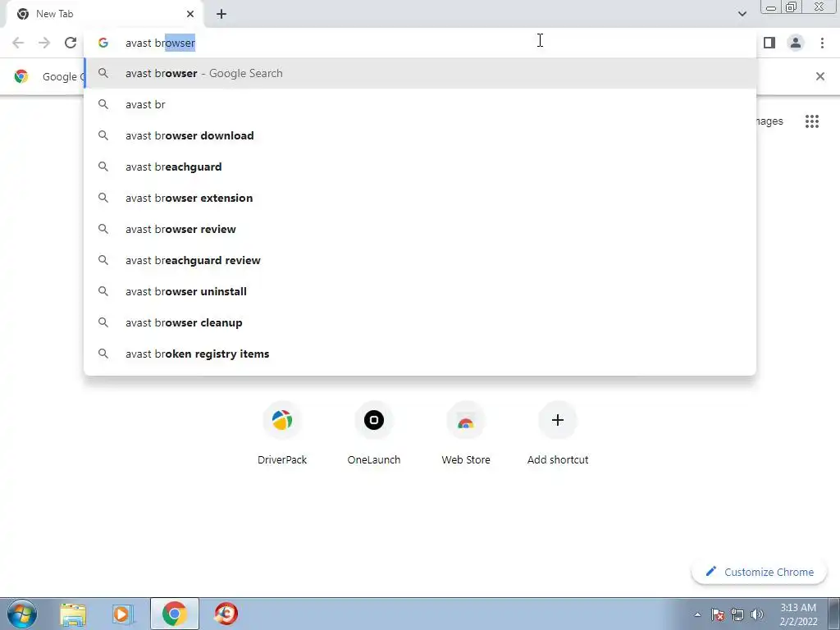Open the volume speaker icon
The image size is (840, 630).
click(x=757, y=614)
